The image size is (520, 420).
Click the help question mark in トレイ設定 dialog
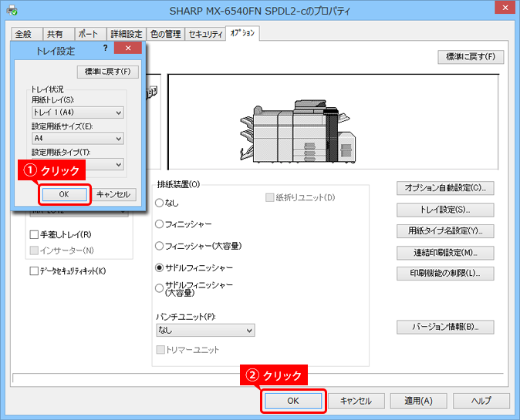105,49
